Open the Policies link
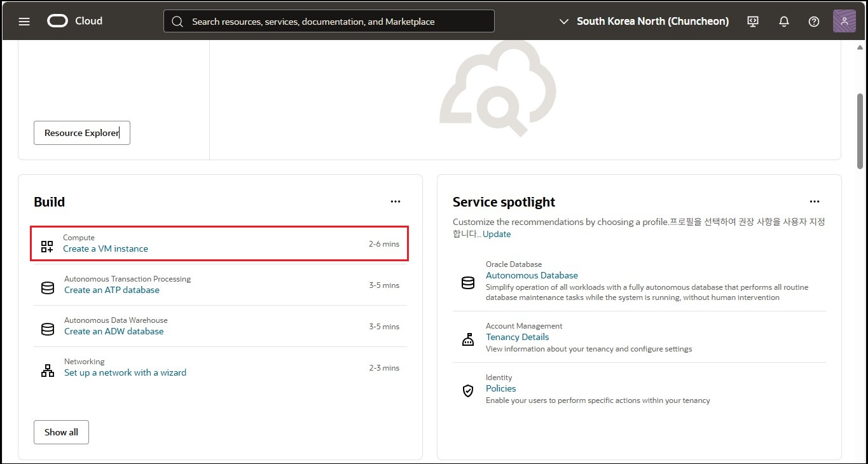 501,388
